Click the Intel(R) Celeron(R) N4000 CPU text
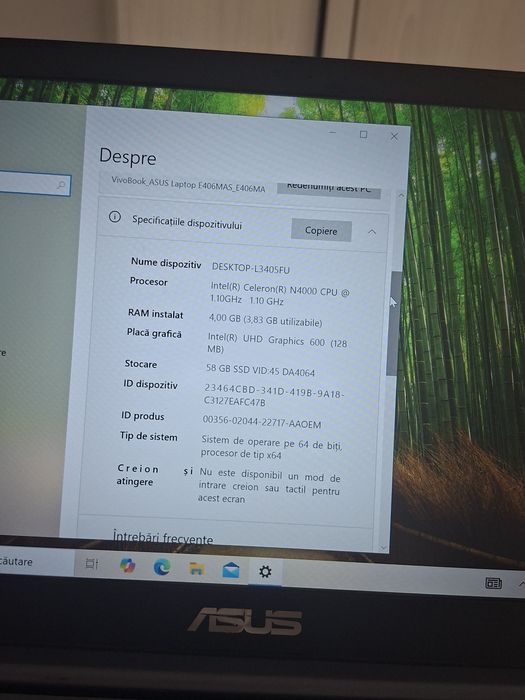 pos(280,293)
